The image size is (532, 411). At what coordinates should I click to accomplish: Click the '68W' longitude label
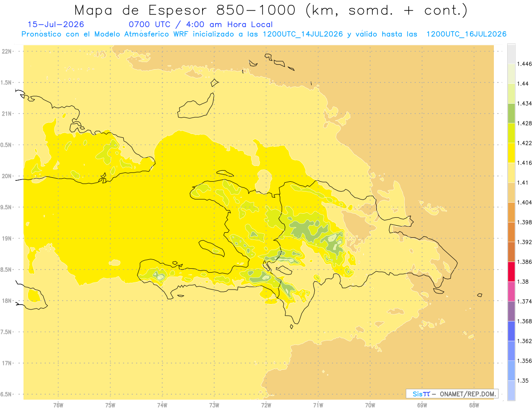(x=474, y=405)
